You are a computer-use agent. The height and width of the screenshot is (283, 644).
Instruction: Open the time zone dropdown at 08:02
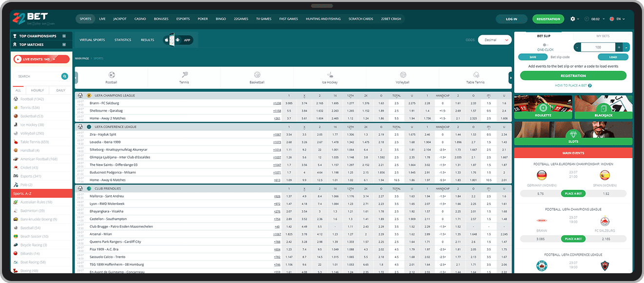tap(594, 19)
